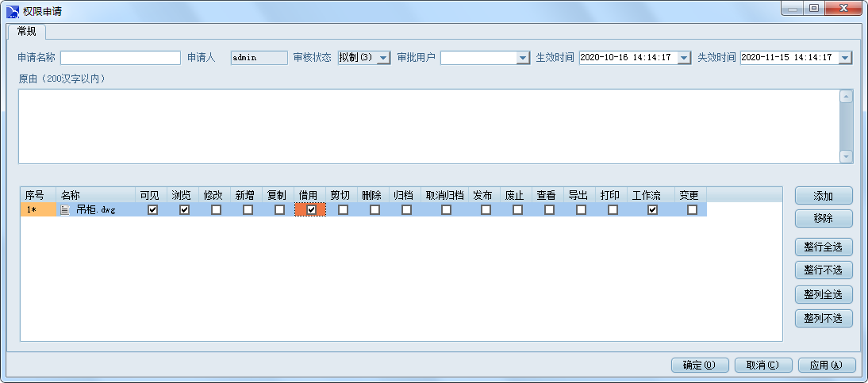
Task: Click the 吊柜.dwg file icon
Action: coord(66,210)
